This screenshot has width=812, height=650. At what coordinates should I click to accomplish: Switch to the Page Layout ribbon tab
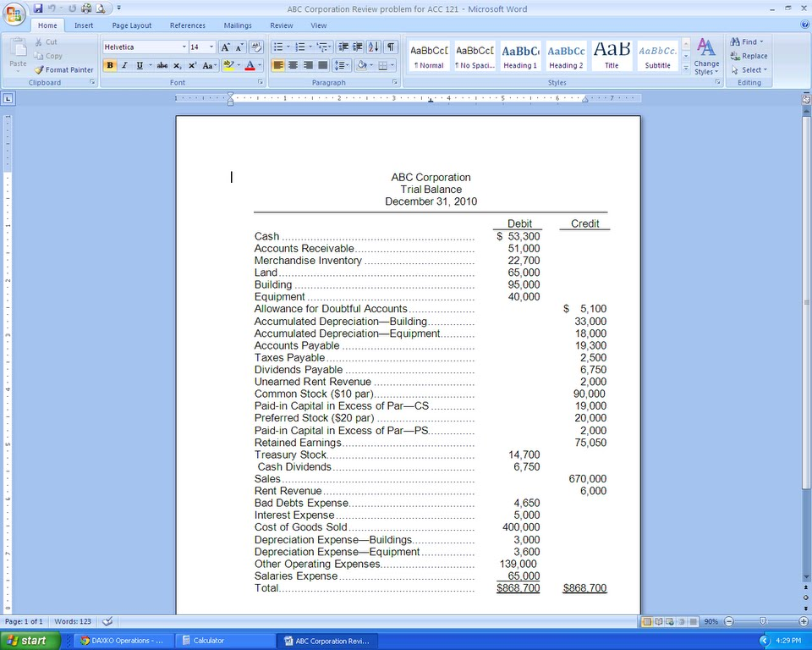pos(131,25)
